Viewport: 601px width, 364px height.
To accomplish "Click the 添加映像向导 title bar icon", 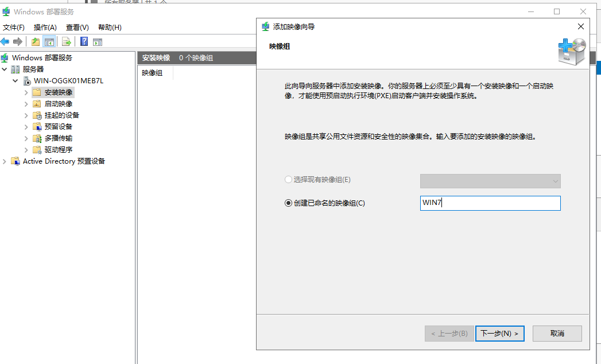I will (266, 26).
